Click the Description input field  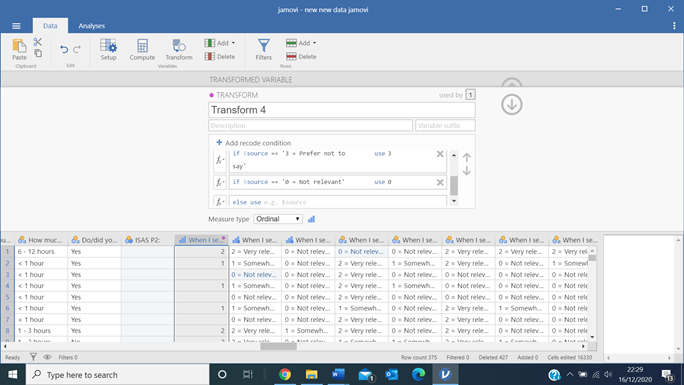pyautogui.click(x=311, y=126)
